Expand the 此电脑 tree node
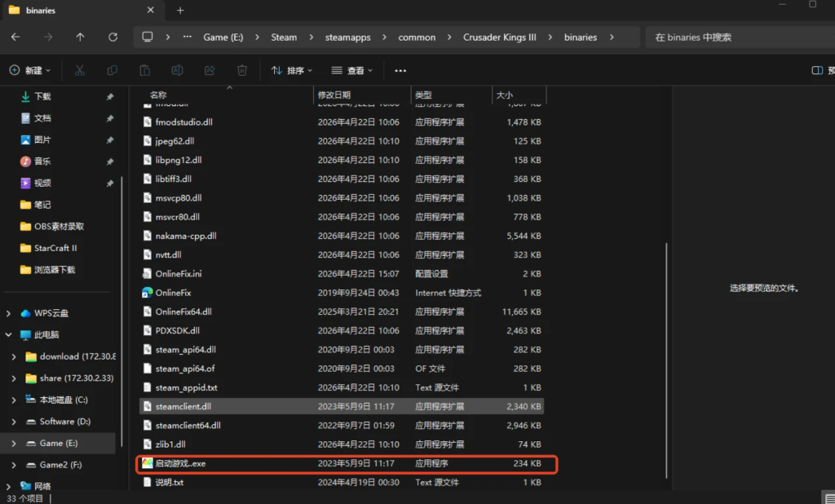Image resolution: width=835 pixels, height=504 pixels. point(9,334)
